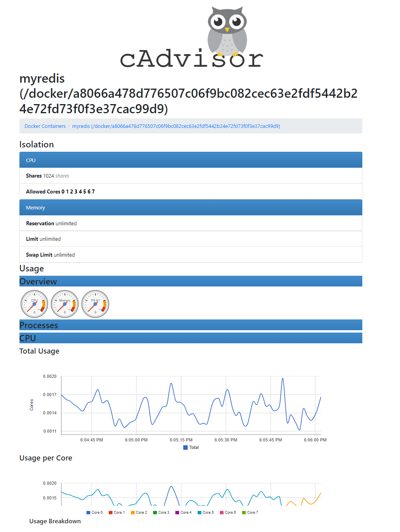Click the Core 3 legend swatch
Screen dimensions: 400x532
[x=155, y=513]
